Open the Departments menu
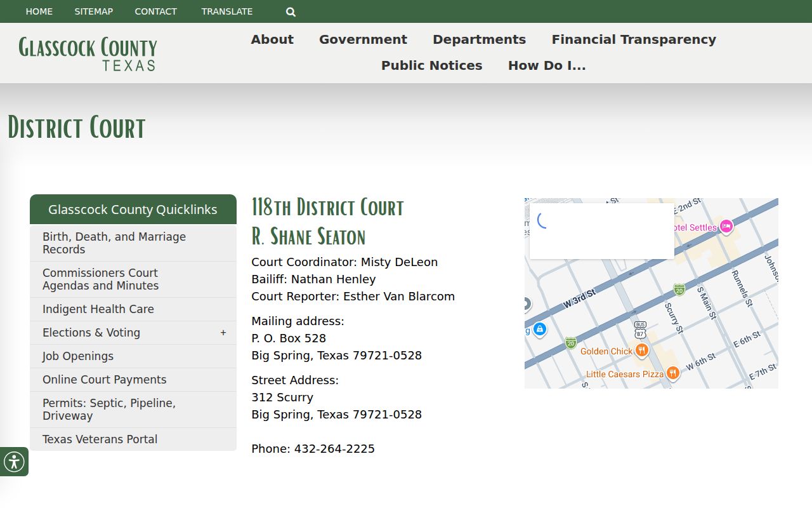812x508 pixels. point(479,39)
